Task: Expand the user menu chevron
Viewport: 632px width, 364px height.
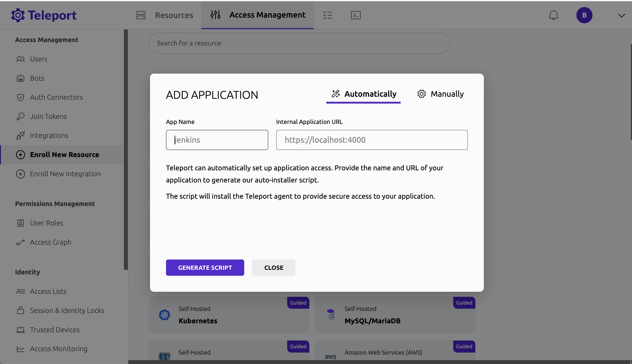Action: click(621, 16)
